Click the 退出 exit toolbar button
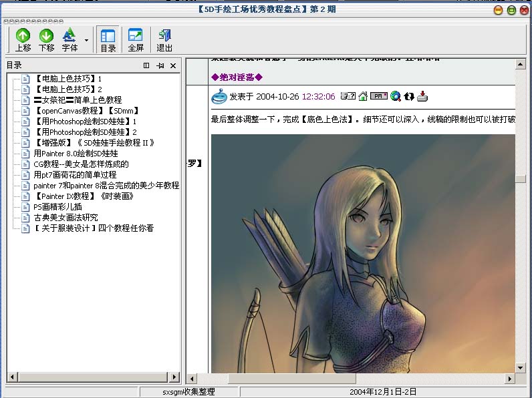The height and width of the screenshot is (398, 532). click(164, 40)
